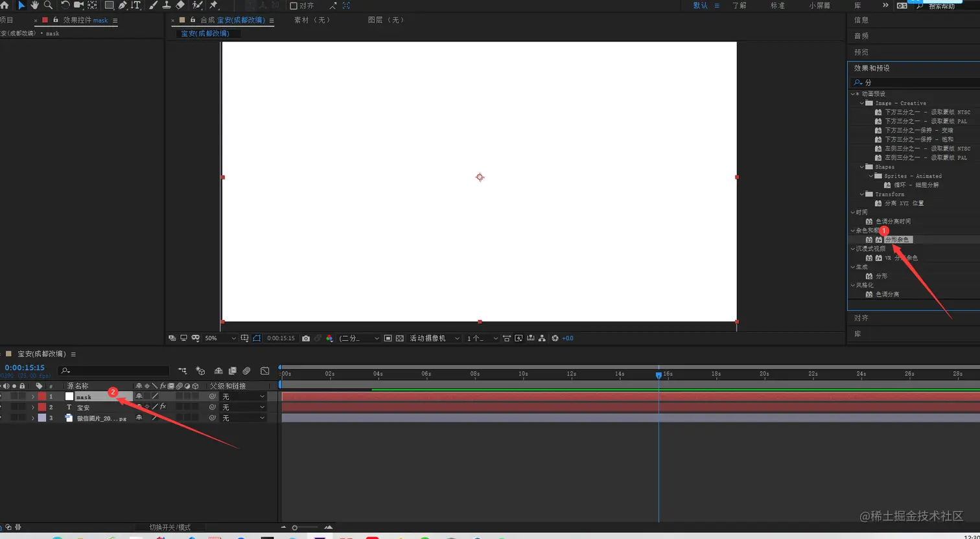Toggle mask and shape path visibility
This screenshot has height=539, width=980.
point(257,338)
